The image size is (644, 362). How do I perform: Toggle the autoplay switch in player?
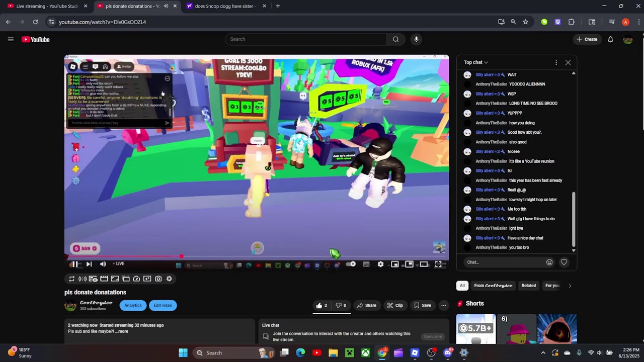pyautogui.click(x=351, y=264)
